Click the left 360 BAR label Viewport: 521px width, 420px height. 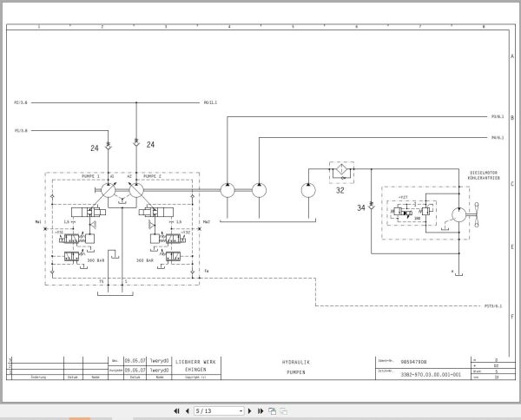tap(96, 260)
